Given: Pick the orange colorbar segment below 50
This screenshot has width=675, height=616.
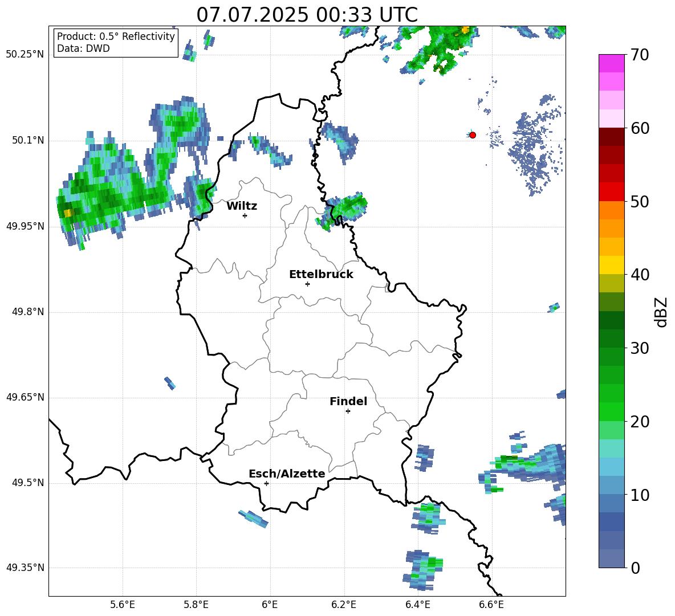Looking at the screenshot, I should point(611,210).
